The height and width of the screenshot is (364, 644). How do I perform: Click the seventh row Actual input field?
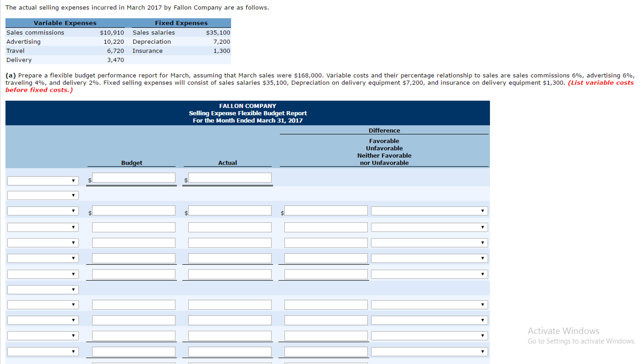[x=230, y=274]
